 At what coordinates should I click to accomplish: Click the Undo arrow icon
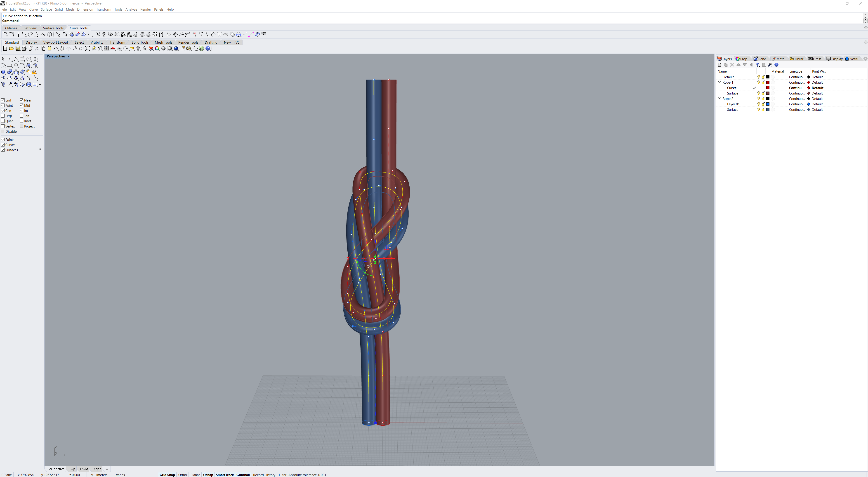pos(56,49)
